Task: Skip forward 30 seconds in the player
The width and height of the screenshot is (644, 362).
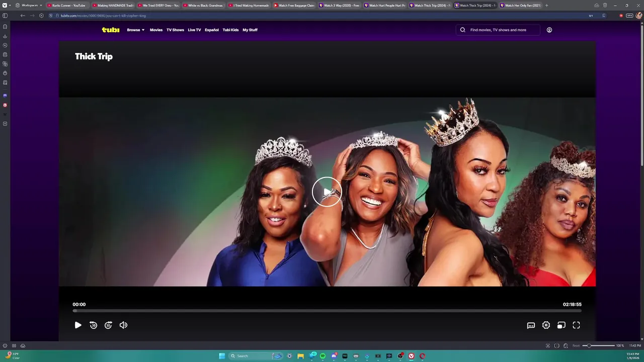Action: 108,325
